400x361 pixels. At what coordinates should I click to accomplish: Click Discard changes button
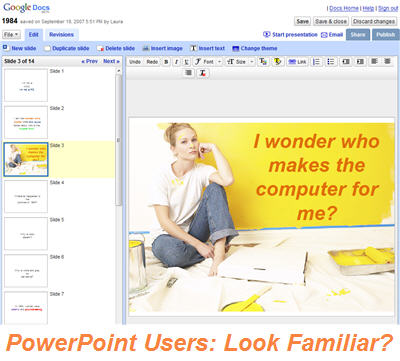[x=374, y=21]
